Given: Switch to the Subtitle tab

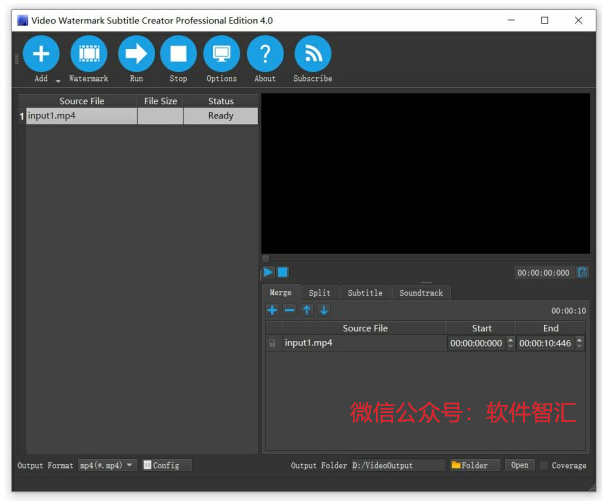Looking at the screenshot, I should [x=365, y=293].
